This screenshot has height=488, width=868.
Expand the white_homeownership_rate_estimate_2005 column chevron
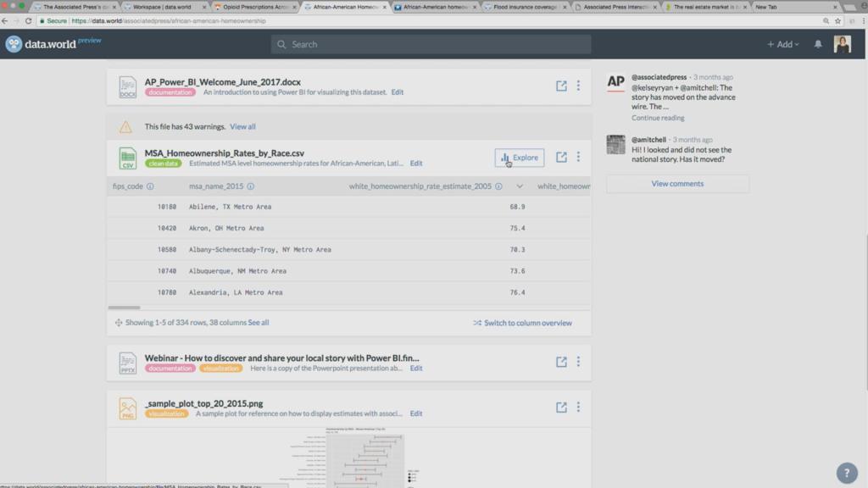tap(520, 186)
